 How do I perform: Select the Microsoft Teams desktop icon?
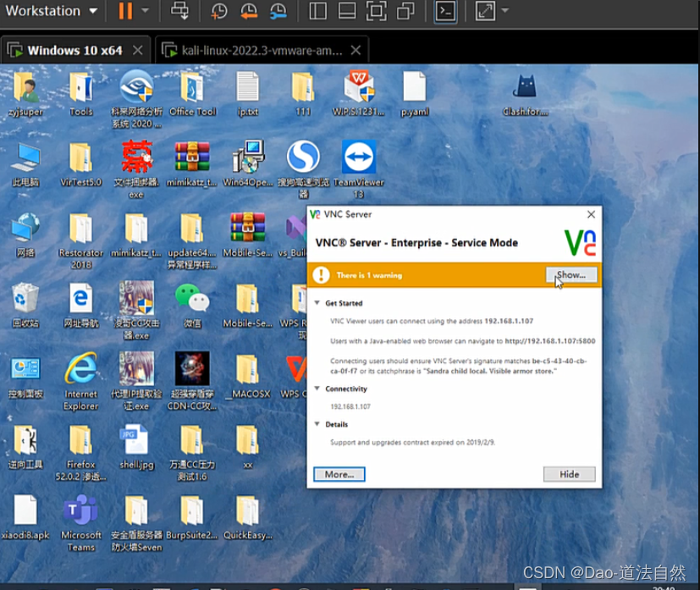point(80,523)
